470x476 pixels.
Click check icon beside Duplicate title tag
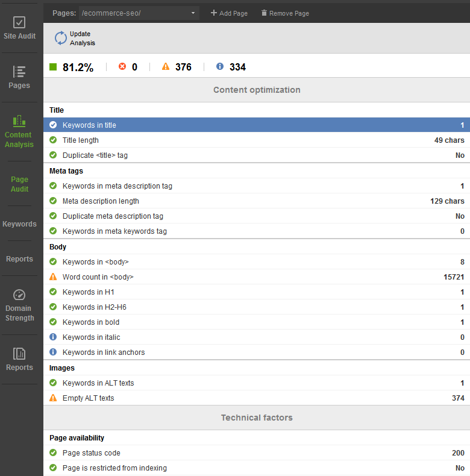point(53,155)
